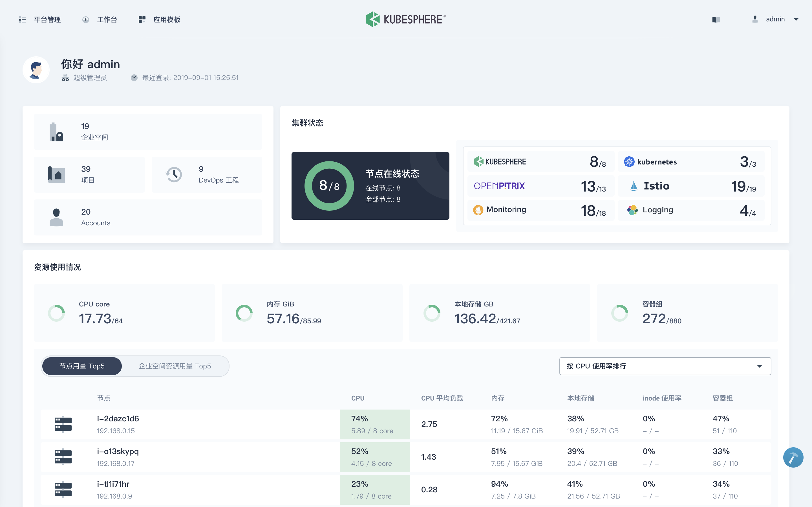This screenshot has height=507, width=812.
Task: Click the 19 企业空间 count button
Action: [149, 132]
